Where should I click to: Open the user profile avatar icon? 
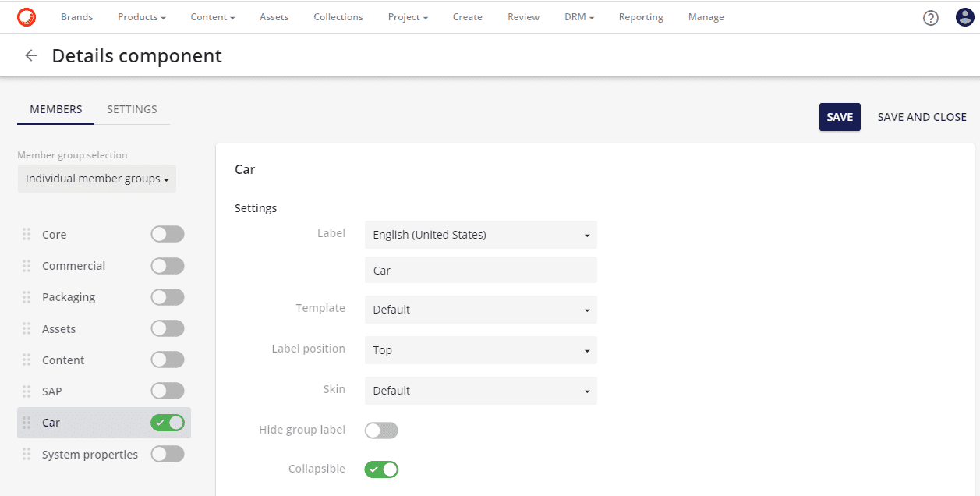tap(964, 17)
